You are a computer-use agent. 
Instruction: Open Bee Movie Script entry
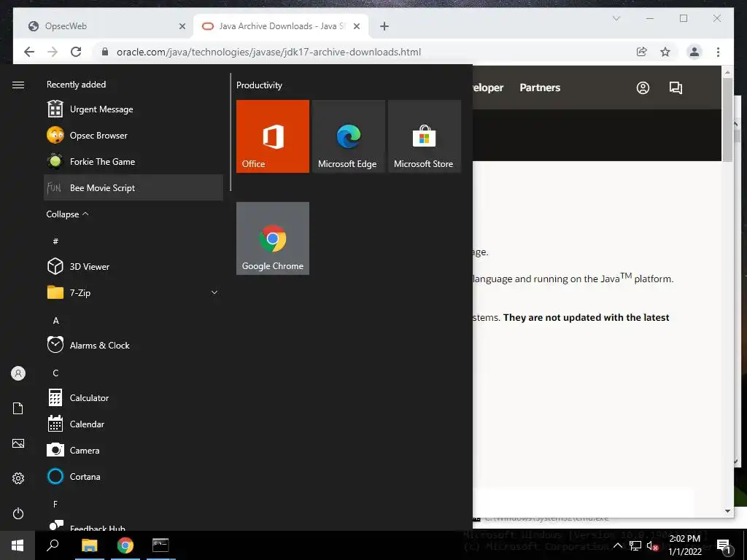(x=133, y=187)
